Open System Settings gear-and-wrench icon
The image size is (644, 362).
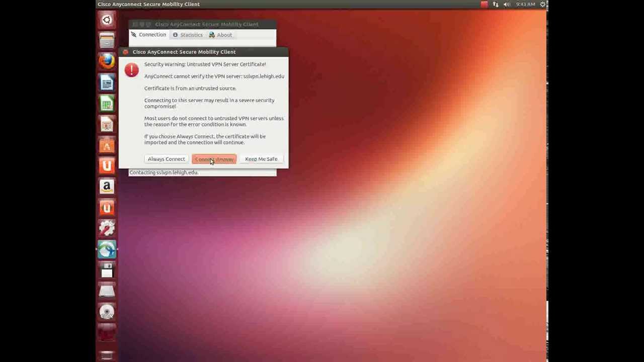(107, 229)
